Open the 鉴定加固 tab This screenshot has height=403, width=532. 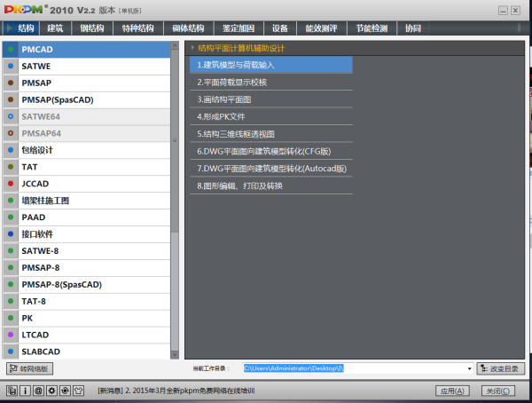[x=239, y=28]
